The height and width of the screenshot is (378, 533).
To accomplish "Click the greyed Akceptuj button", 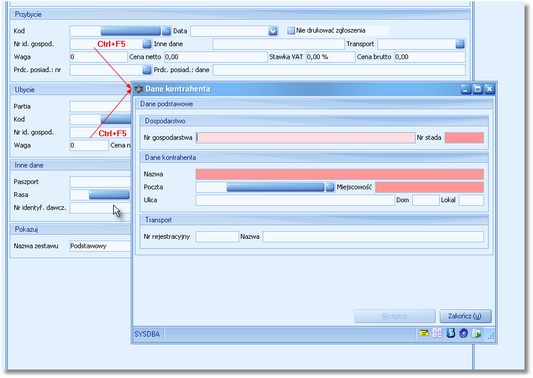I will point(395,316).
